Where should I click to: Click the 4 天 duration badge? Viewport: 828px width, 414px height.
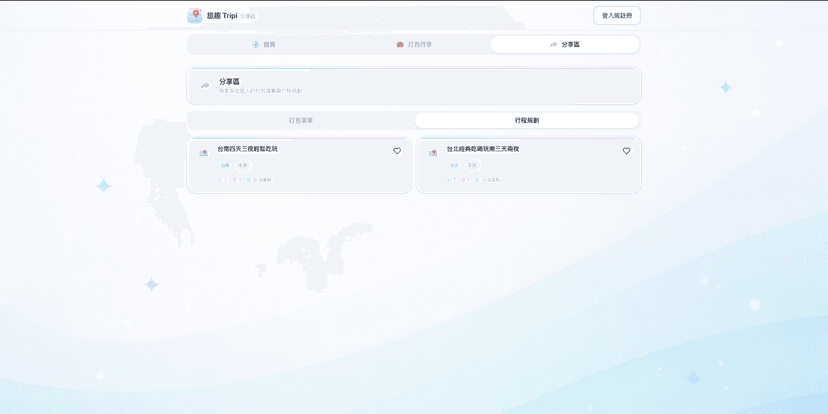point(243,166)
